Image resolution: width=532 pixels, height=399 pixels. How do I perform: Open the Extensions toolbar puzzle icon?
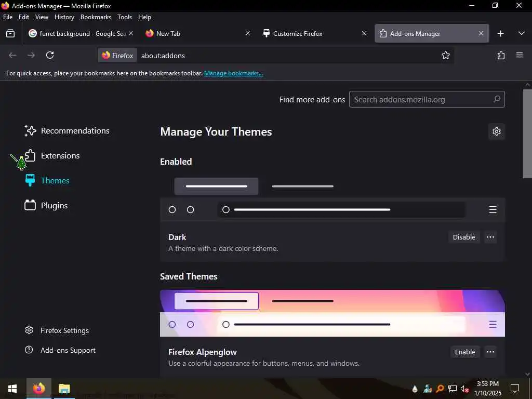coord(501,55)
